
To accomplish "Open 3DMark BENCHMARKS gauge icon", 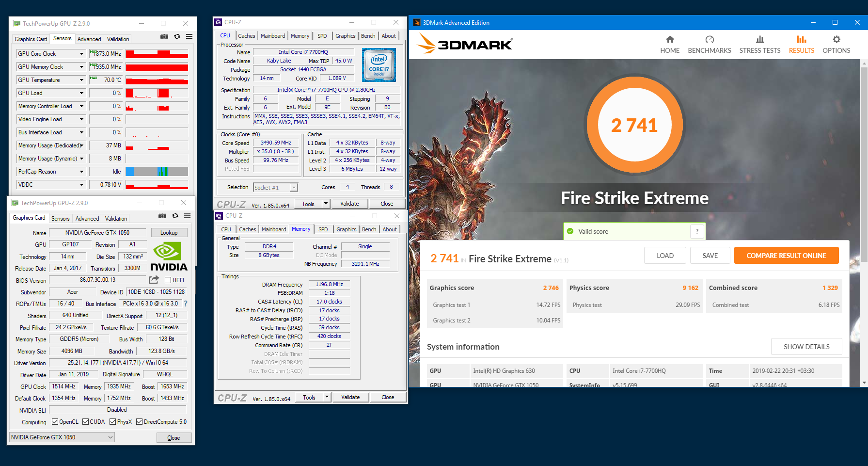I will [710, 39].
